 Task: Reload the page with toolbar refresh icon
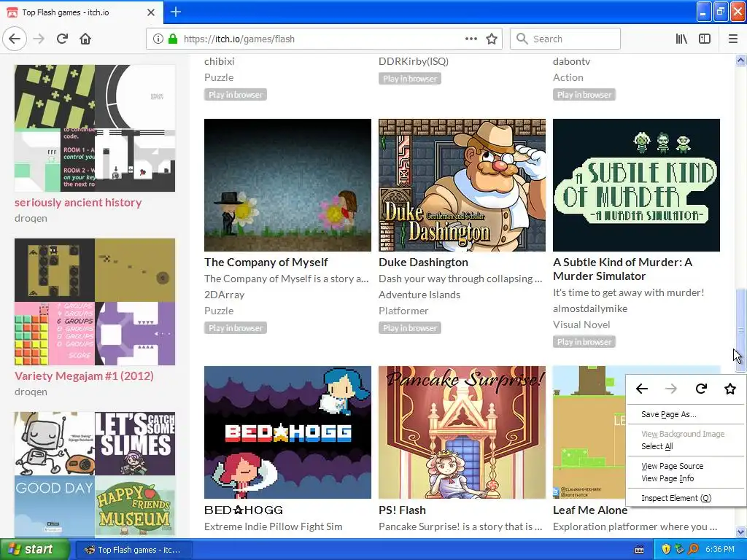point(63,39)
